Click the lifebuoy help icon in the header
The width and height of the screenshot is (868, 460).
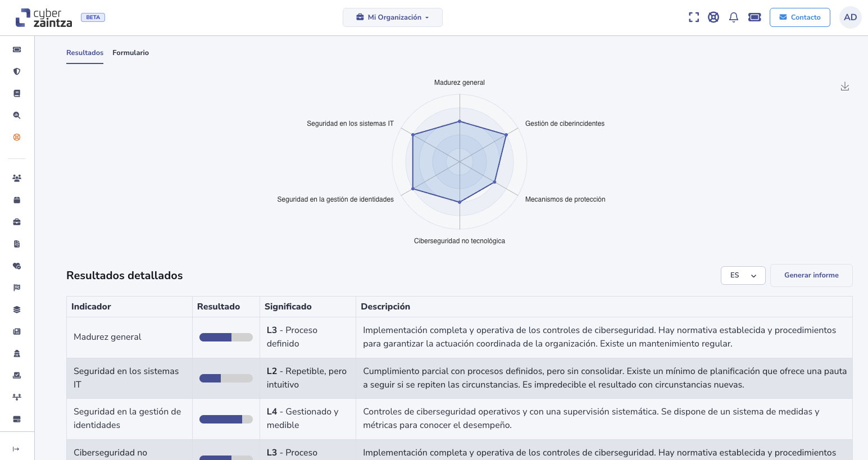click(x=714, y=17)
